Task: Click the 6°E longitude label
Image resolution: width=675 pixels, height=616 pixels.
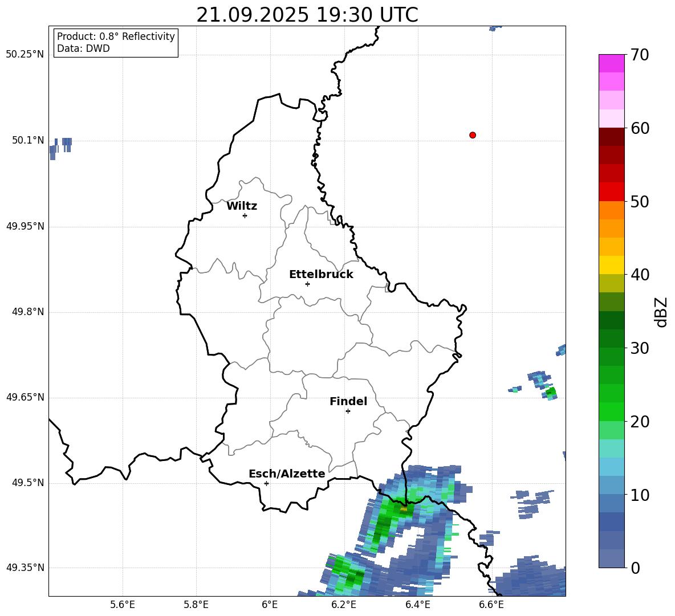Action: (x=270, y=605)
